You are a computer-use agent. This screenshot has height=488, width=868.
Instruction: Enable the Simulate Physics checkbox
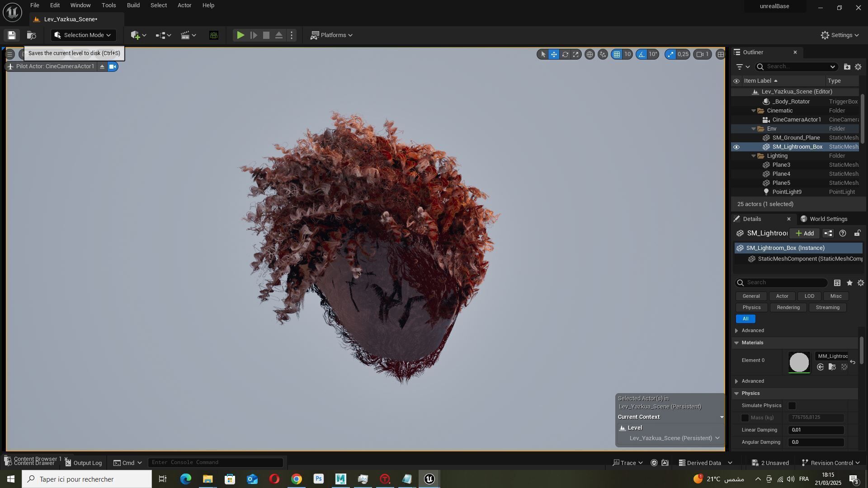click(x=792, y=406)
